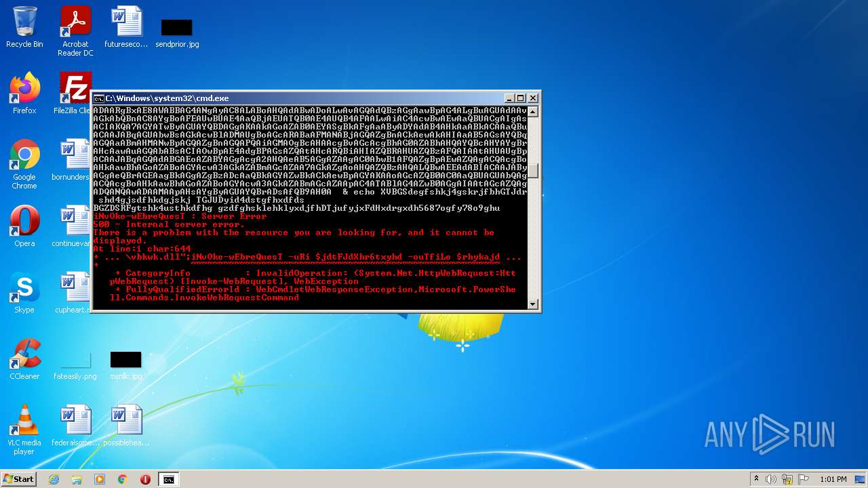Open the possiblehea Word document

pos(126,426)
